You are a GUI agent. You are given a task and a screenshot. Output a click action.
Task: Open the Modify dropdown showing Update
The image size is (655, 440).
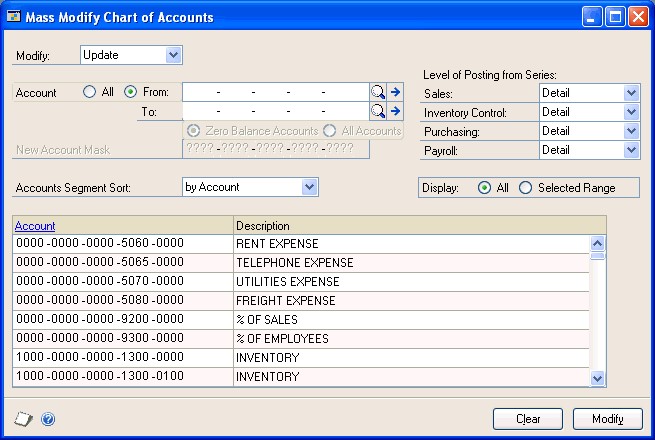(x=173, y=55)
